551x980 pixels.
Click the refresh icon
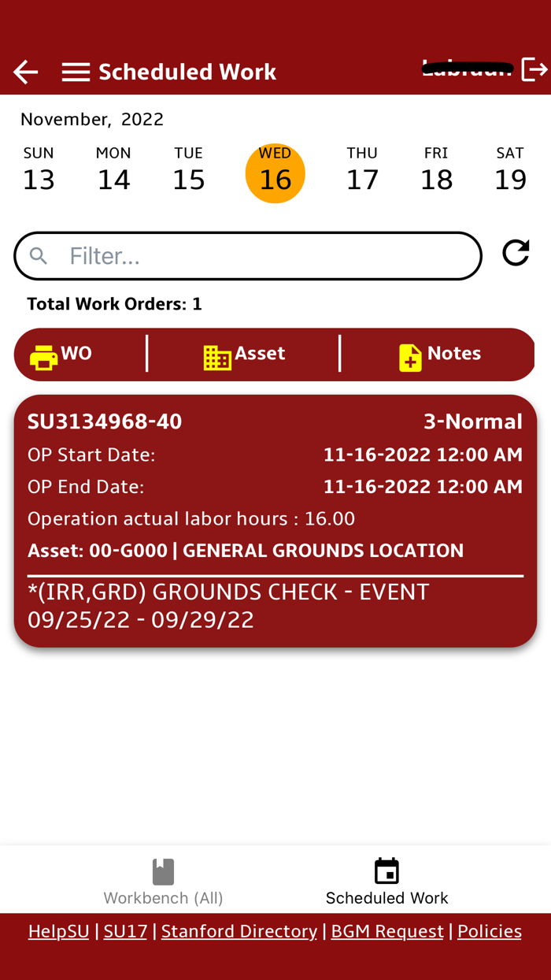click(516, 253)
